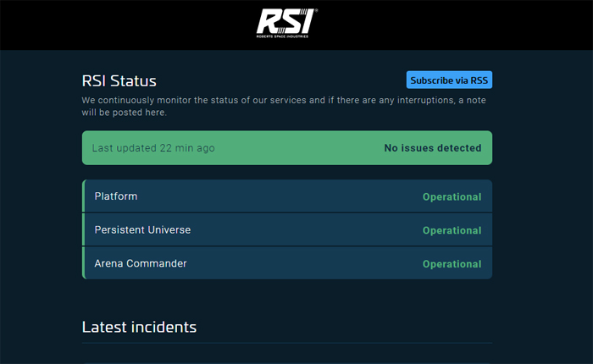Select the Latest incidents heading

point(139,327)
